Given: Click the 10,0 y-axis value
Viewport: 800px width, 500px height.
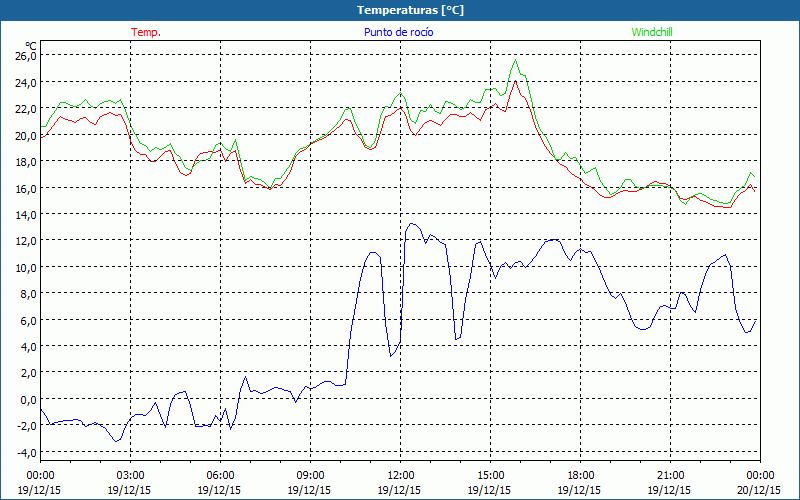Looking at the screenshot, I should 26,267.
